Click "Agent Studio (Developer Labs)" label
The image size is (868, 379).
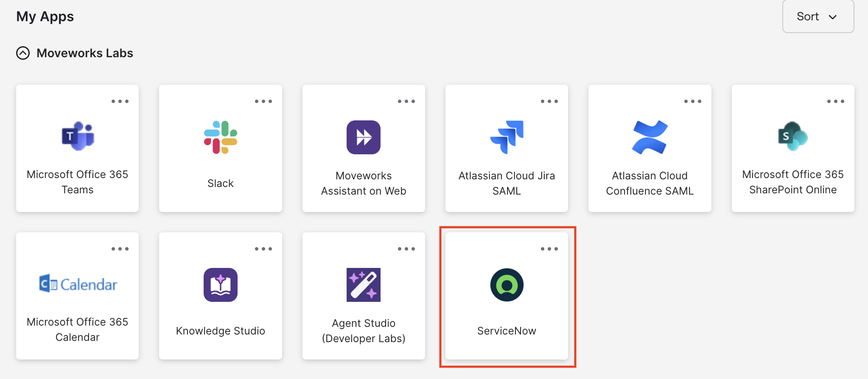(364, 331)
